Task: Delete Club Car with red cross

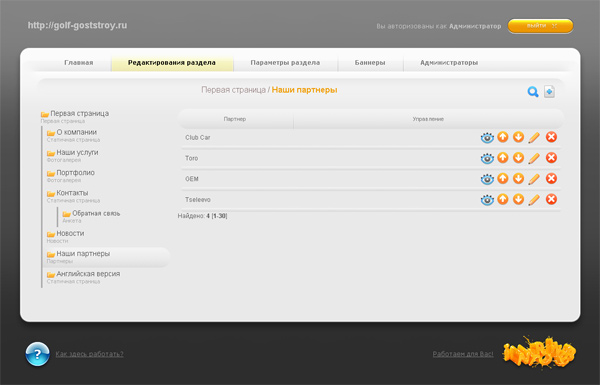Action: 551,137
